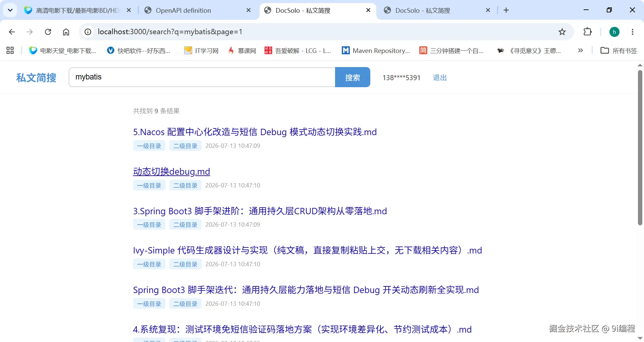Image resolution: width=644 pixels, height=342 pixels.
Task: Click the 私文简搜 logo
Action: pyautogui.click(x=36, y=78)
